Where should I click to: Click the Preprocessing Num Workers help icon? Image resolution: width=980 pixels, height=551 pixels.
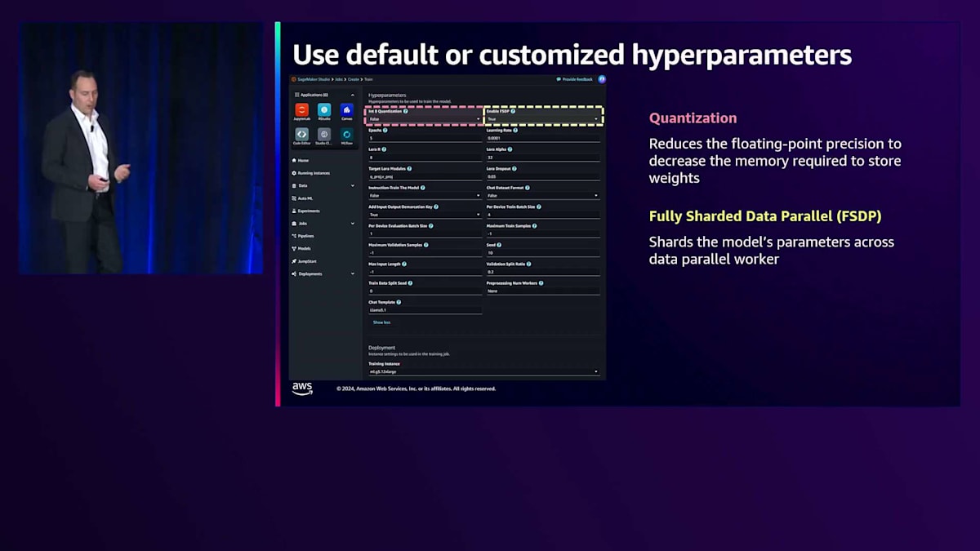point(541,283)
